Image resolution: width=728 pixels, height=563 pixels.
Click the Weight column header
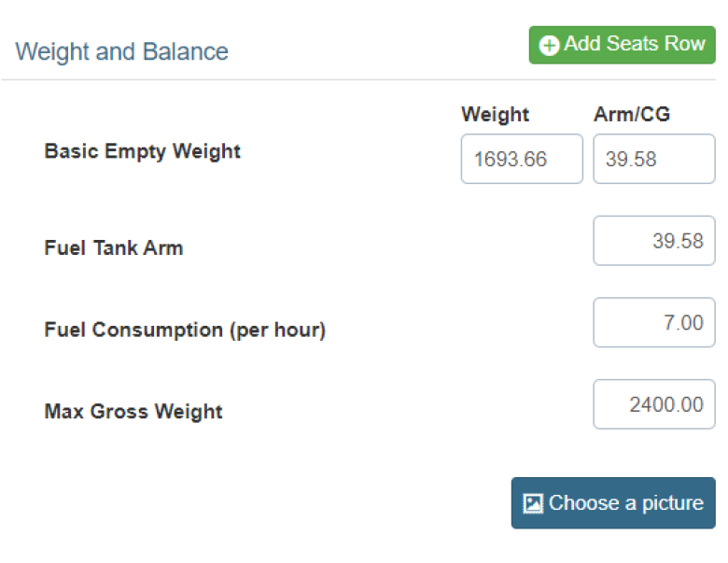tap(495, 114)
